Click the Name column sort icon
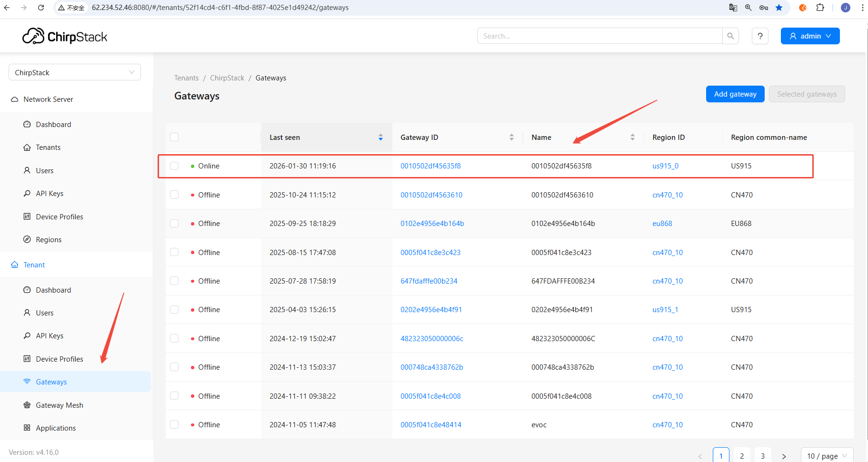868x462 pixels. tap(632, 138)
